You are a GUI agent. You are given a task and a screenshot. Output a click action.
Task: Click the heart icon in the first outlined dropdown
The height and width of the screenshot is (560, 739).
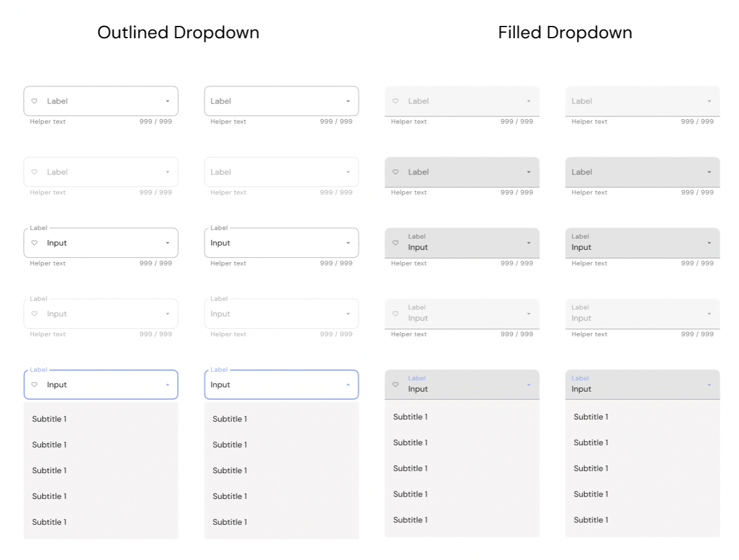pos(35,101)
